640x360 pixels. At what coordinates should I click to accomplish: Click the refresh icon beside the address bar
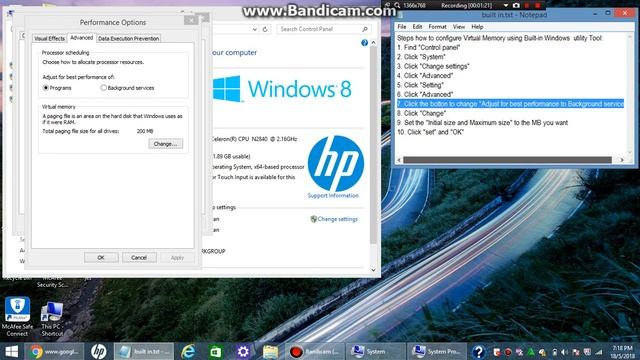tap(265, 29)
